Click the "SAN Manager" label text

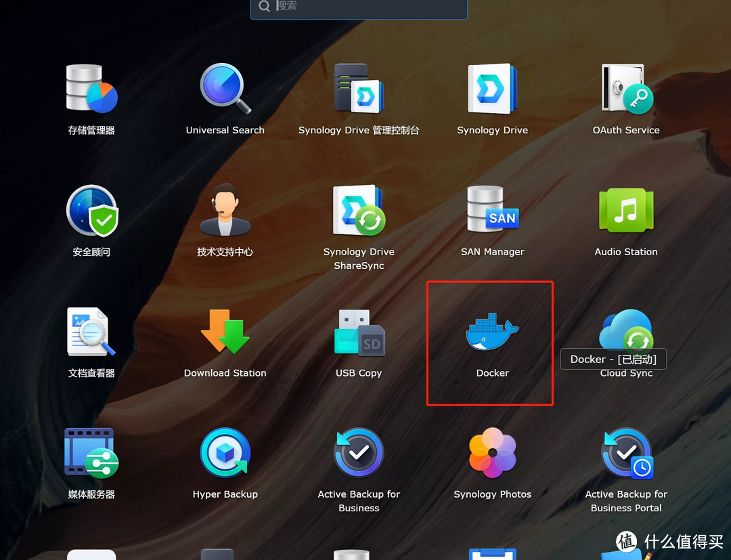(492, 252)
